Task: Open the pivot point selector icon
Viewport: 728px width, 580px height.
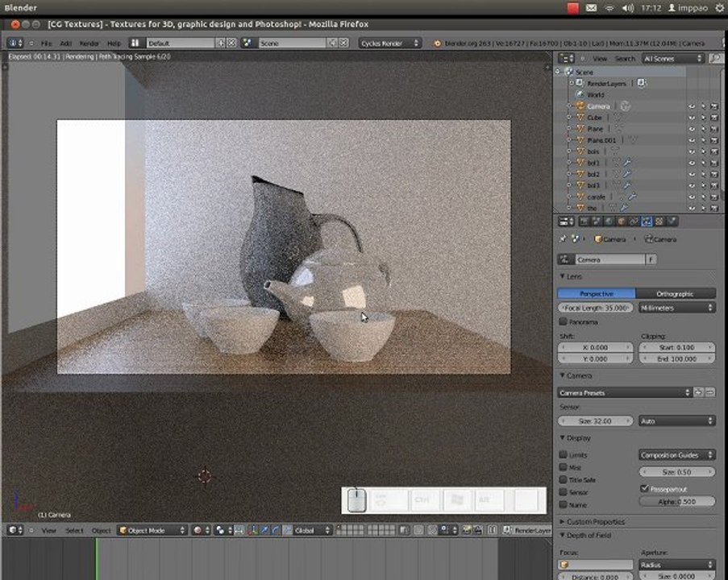Action: click(223, 530)
